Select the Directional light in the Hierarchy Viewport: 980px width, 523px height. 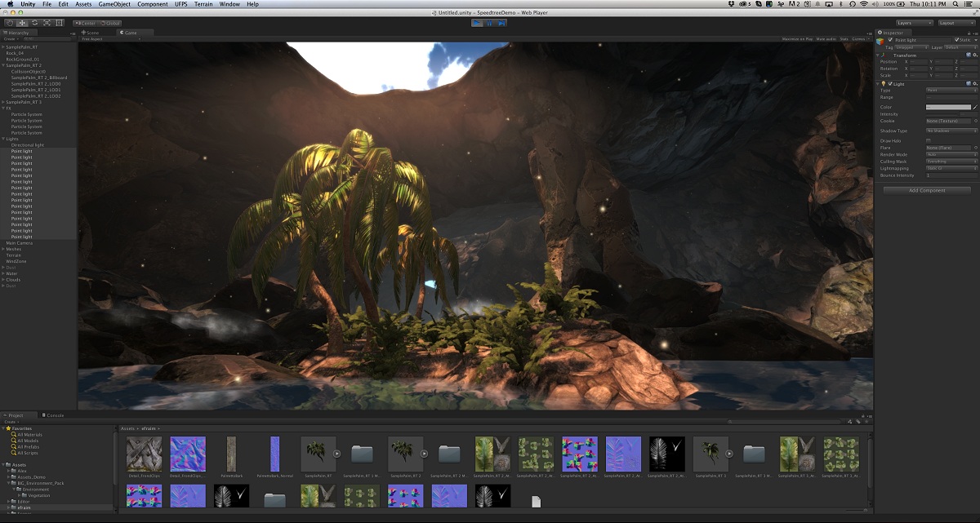(27, 144)
